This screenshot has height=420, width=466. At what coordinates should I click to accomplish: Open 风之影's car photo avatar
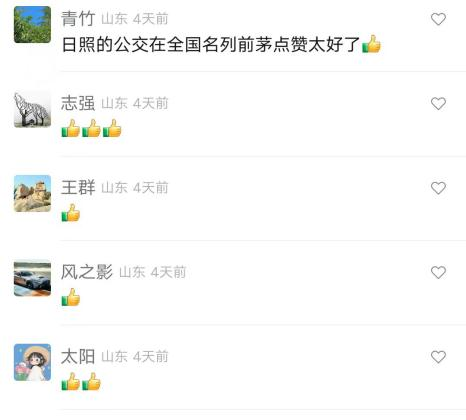tap(32, 278)
